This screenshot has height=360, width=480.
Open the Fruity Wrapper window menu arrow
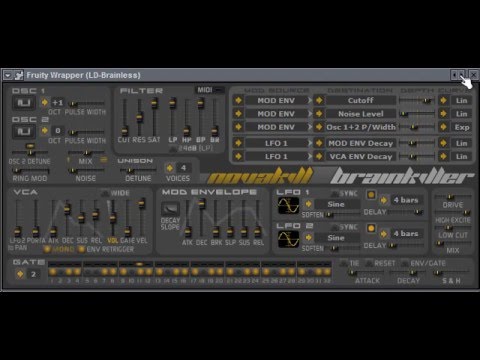pyautogui.click(x=7, y=75)
